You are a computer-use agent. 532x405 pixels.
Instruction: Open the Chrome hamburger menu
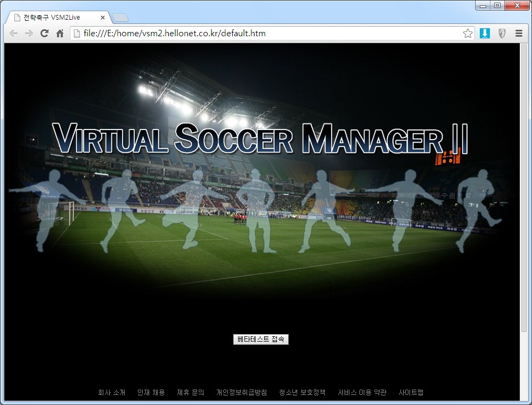click(519, 34)
